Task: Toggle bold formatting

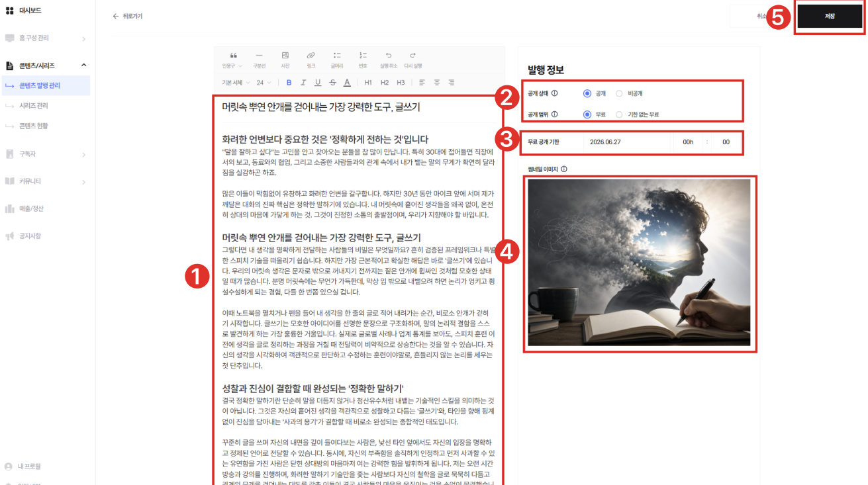Action: 289,83
